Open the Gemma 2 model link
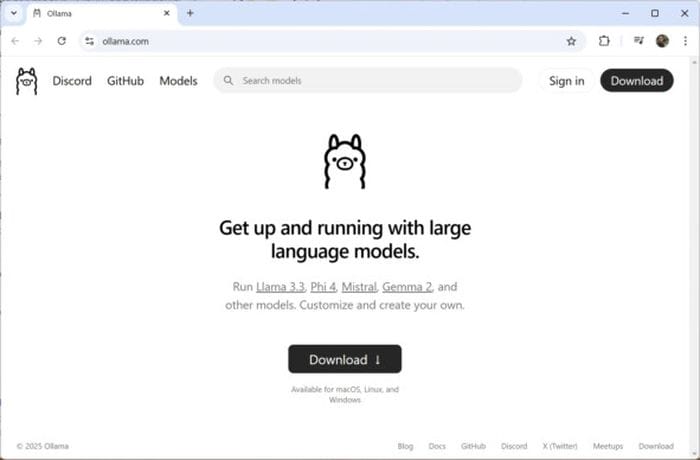 pyautogui.click(x=407, y=287)
